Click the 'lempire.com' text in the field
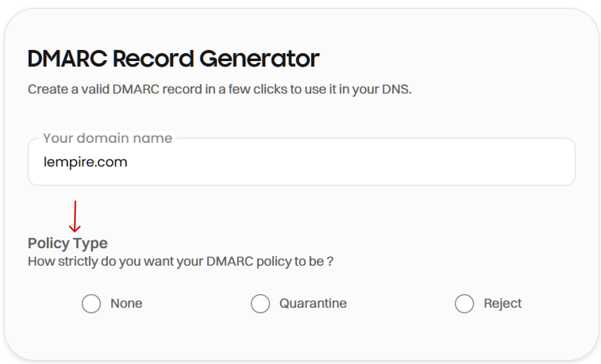The width and height of the screenshot is (601, 364). [x=85, y=162]
